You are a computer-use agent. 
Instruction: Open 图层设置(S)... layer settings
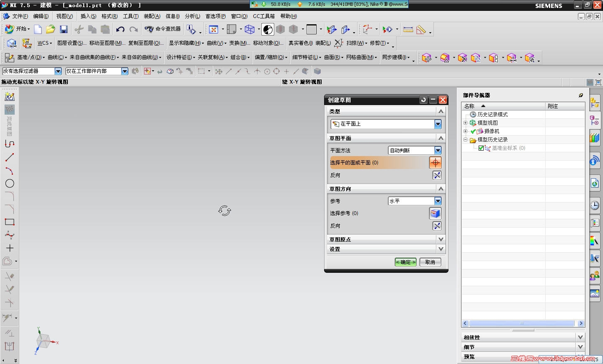(72, 43)
